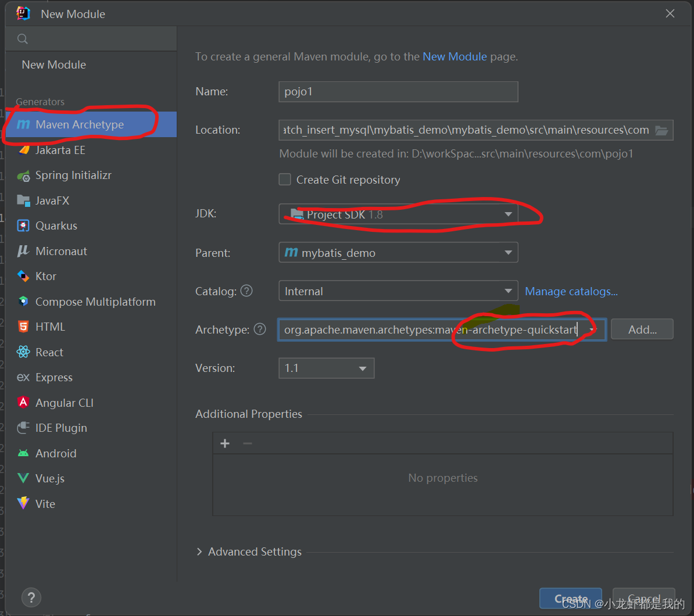Add a property with plus icon

[225, 443]
